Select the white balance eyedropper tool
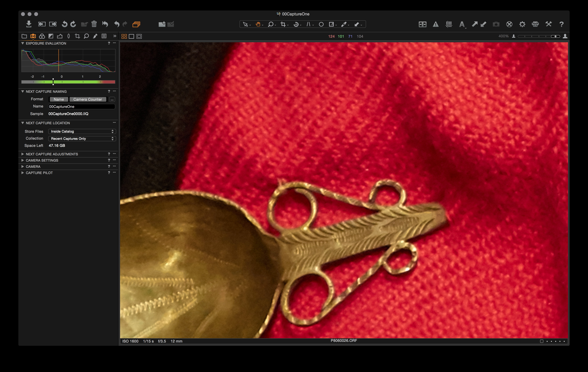Viewport: 588px width, 372px height. pyautogui.click(x=344, y=24)
